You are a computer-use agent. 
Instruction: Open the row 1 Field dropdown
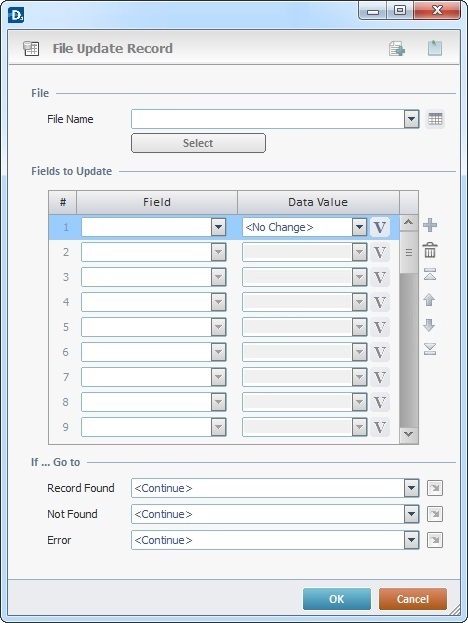[218, 227]
